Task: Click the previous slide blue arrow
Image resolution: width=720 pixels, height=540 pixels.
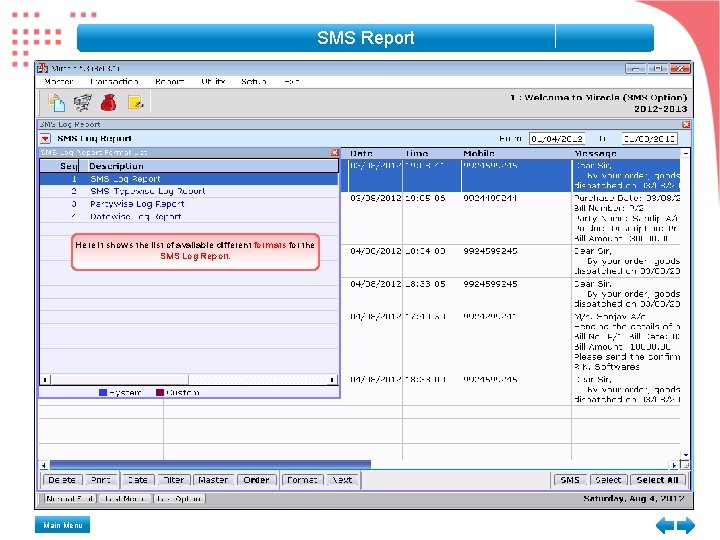Action: pyautogui.click(x=665, y=525)
